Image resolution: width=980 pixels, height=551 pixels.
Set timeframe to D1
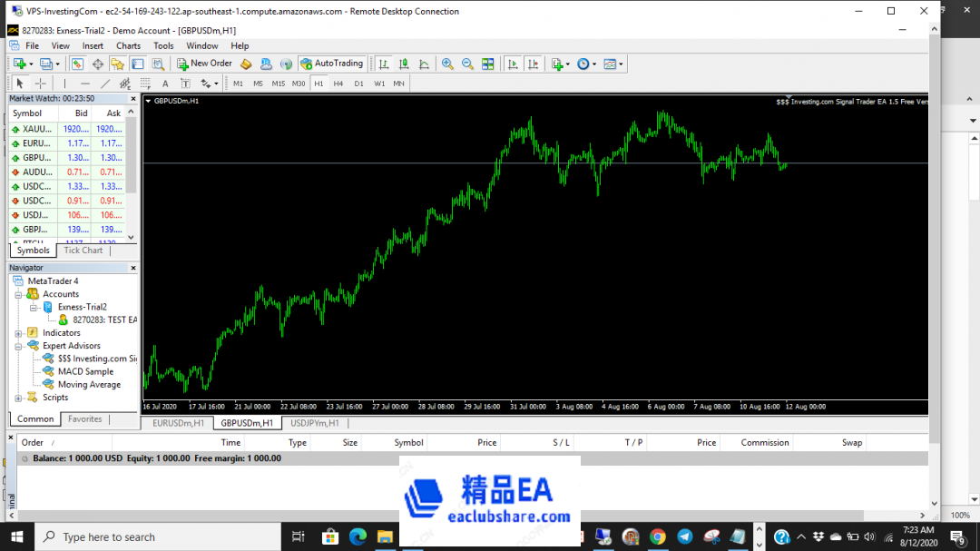pos(358,84)
